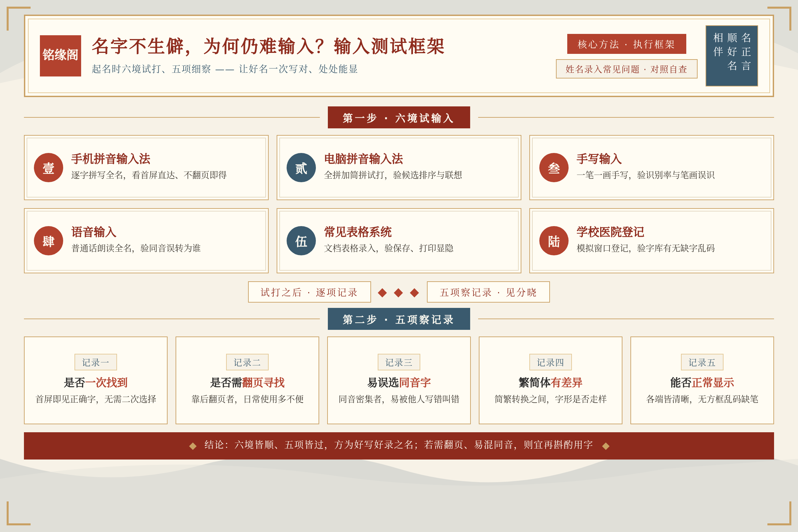Click the 核心方法 · 执行框架 red tag

pyautogui.click(x=626, y=44)
